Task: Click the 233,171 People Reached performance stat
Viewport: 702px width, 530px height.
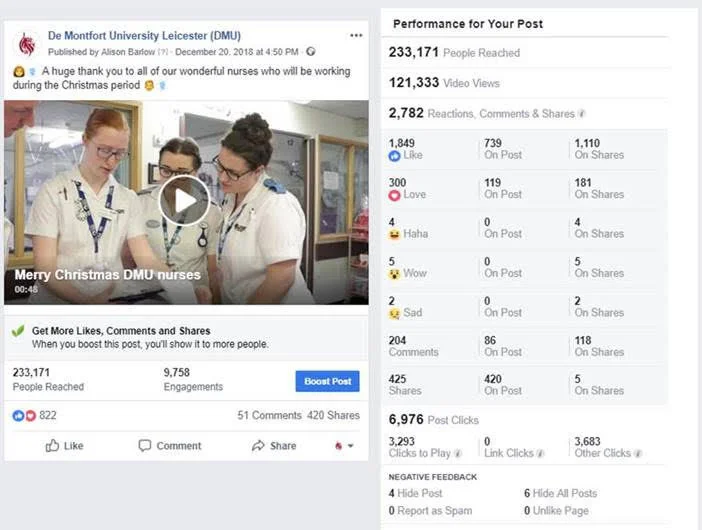Action: coord(454,52)
